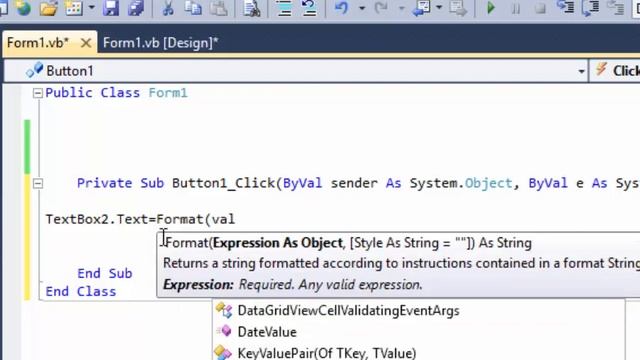Open the Add New Item dropdown arrow
Viewport: 640px width, 360px height.
pyautogui.click(x=91, y=8)
